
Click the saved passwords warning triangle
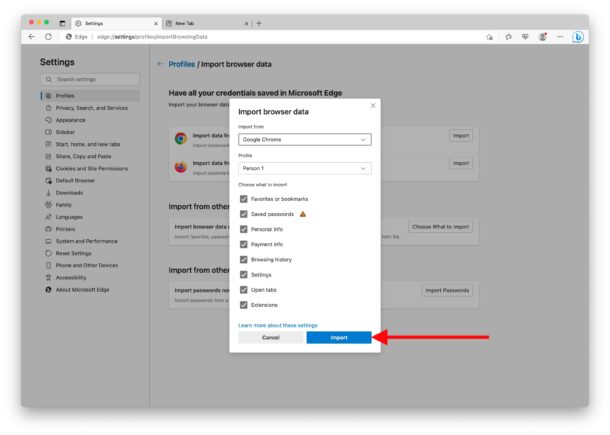click(303, 214)
